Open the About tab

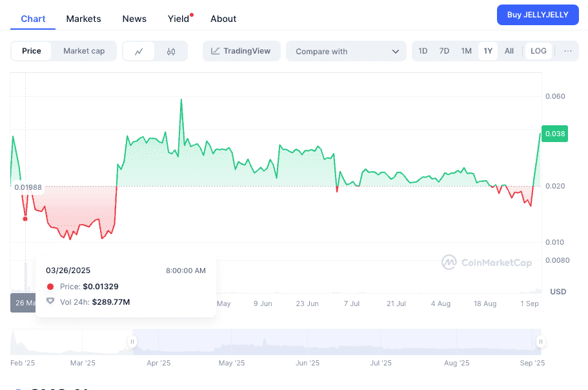[223, 19]
